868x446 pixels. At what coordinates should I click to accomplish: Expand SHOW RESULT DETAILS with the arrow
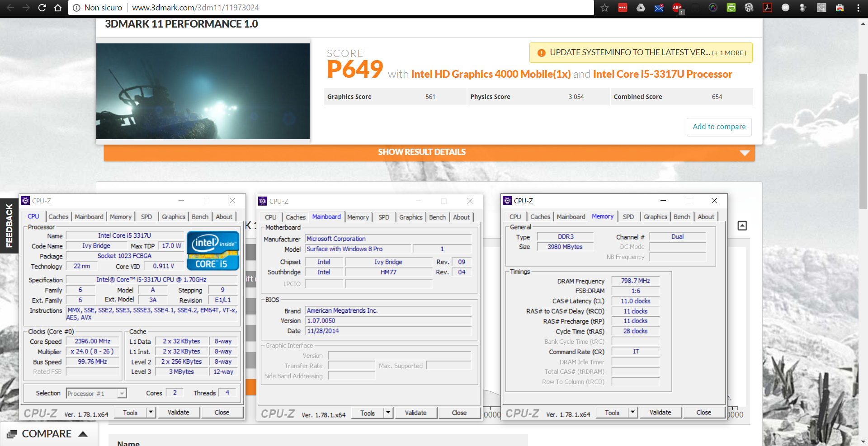click(745, 153)
